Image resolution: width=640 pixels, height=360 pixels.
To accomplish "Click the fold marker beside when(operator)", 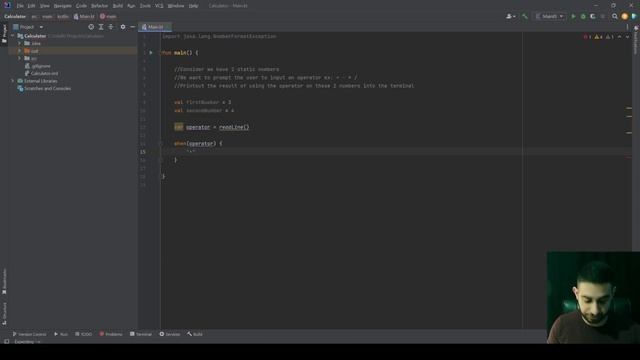I will [161, 144].
